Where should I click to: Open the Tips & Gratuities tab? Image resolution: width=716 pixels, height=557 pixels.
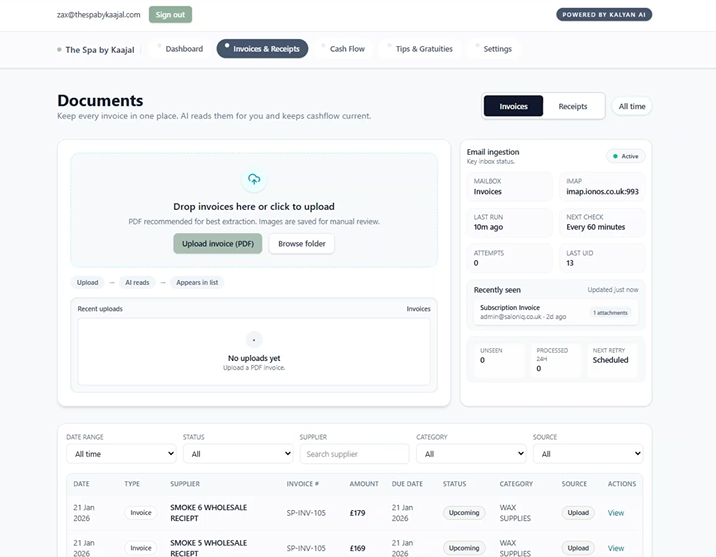click(x=423, y=49)
